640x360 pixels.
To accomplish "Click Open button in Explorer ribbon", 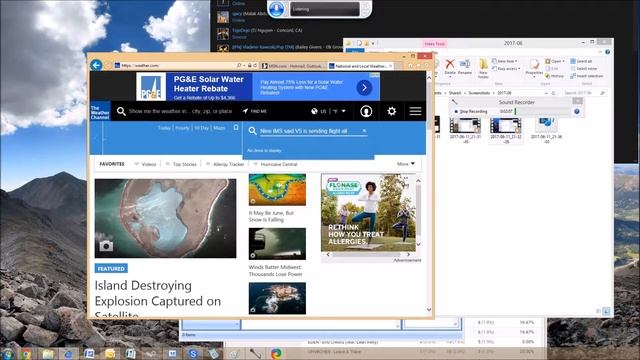I will tap(556, 61).
